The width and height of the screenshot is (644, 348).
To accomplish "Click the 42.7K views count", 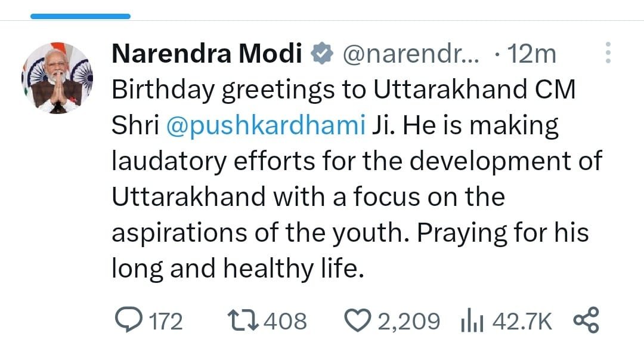I will point(523,322).
